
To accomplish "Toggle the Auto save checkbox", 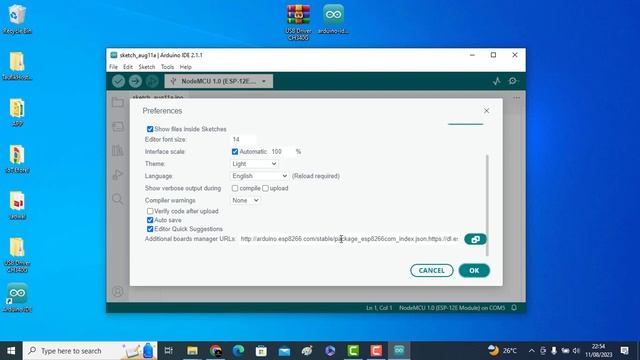I will (x=150, y=220).
